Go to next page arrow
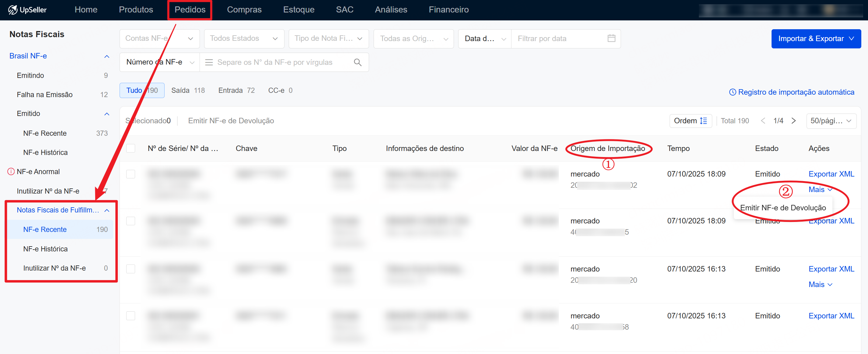The image size is (868, 354). click(x=793, y=121)
